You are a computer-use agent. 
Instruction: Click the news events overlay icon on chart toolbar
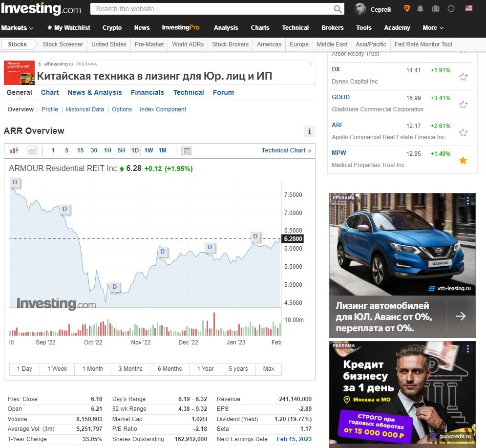[186, 151]
